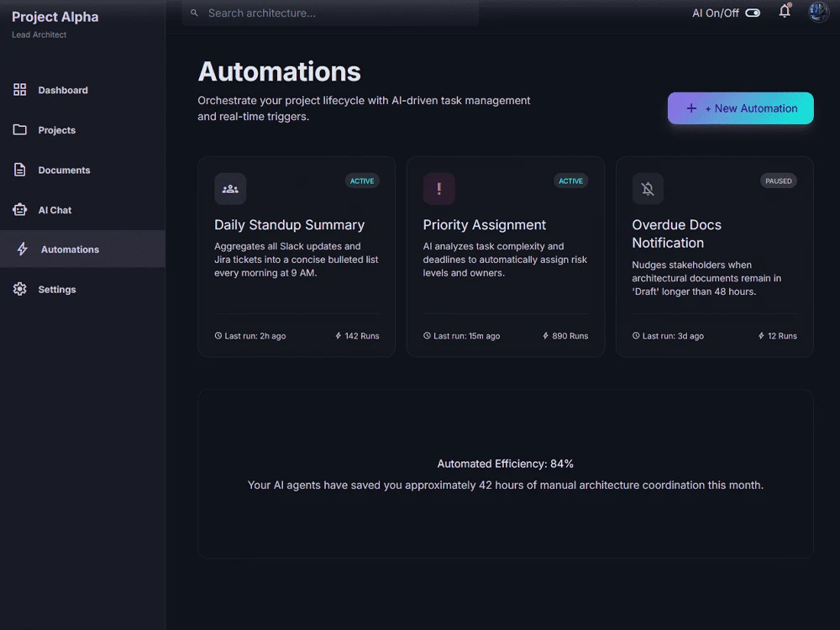The height and width of the screenshot is (630, 840).
Task: Click '890 Runs' text
Action: pyautogui.click(x=570, y=336)
